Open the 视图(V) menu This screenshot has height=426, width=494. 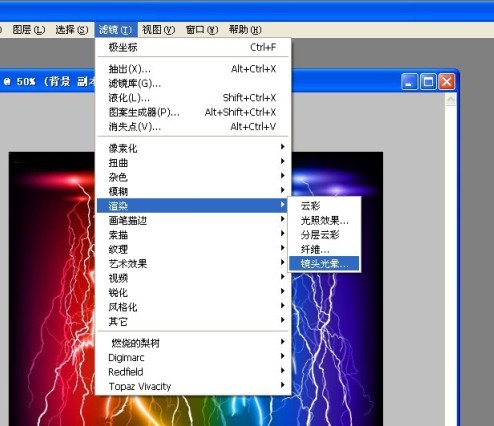point(158,30)
